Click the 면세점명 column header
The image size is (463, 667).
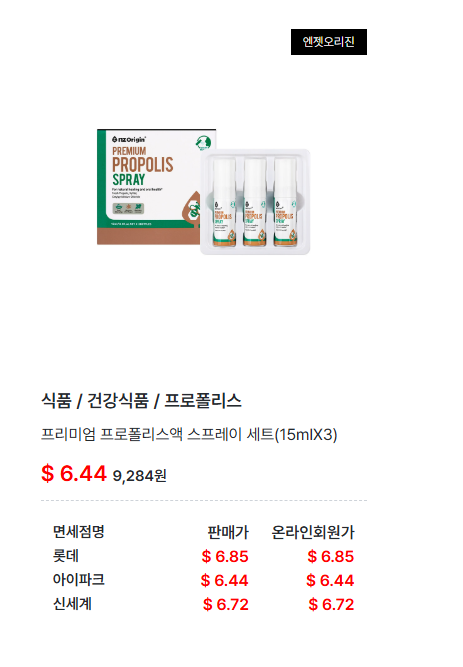[79, 531]
